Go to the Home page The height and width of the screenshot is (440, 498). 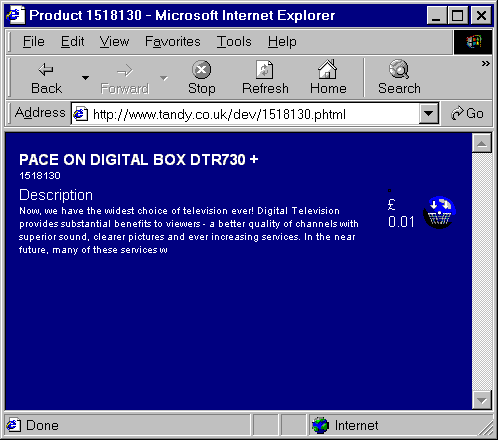pos(328,78)
